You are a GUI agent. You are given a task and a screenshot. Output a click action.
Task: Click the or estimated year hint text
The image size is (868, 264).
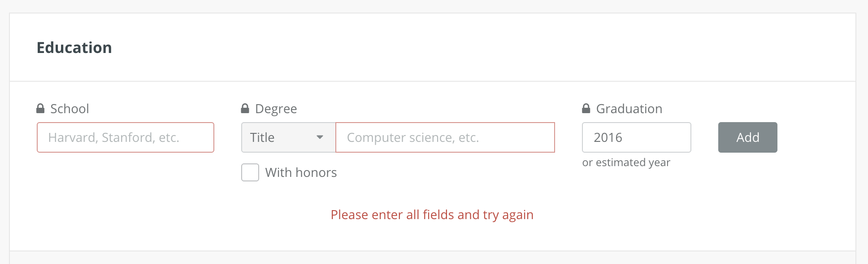point(626,163)
